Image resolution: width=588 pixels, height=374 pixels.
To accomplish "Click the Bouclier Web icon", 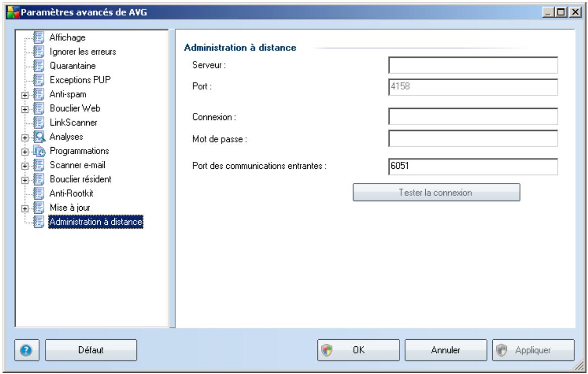I will click(38, 108).
